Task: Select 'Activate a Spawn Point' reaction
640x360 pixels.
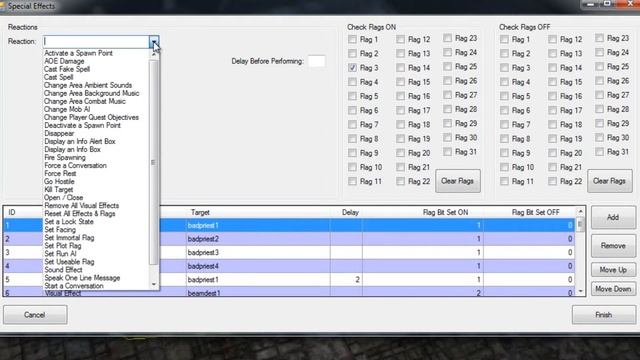Action: point(78,53)
